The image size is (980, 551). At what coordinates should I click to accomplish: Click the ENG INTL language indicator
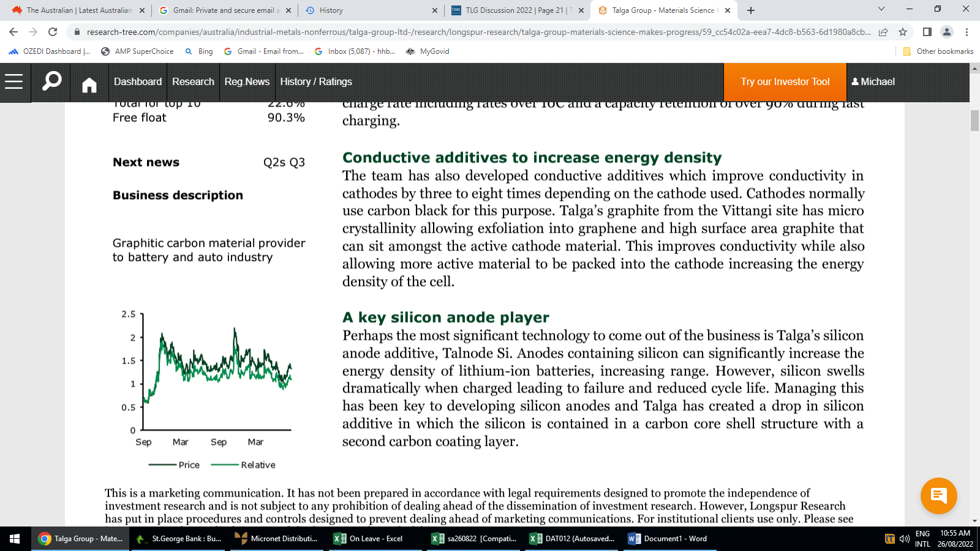pyautogui.click(x=922, y=539)
